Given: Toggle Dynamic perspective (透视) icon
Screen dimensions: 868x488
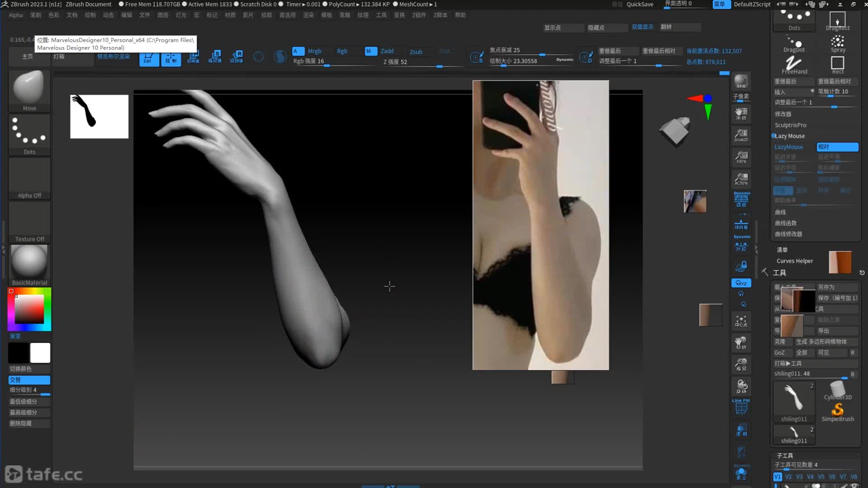Looking at the screenshot, I should pyautogui.click(x=741, y=199).
